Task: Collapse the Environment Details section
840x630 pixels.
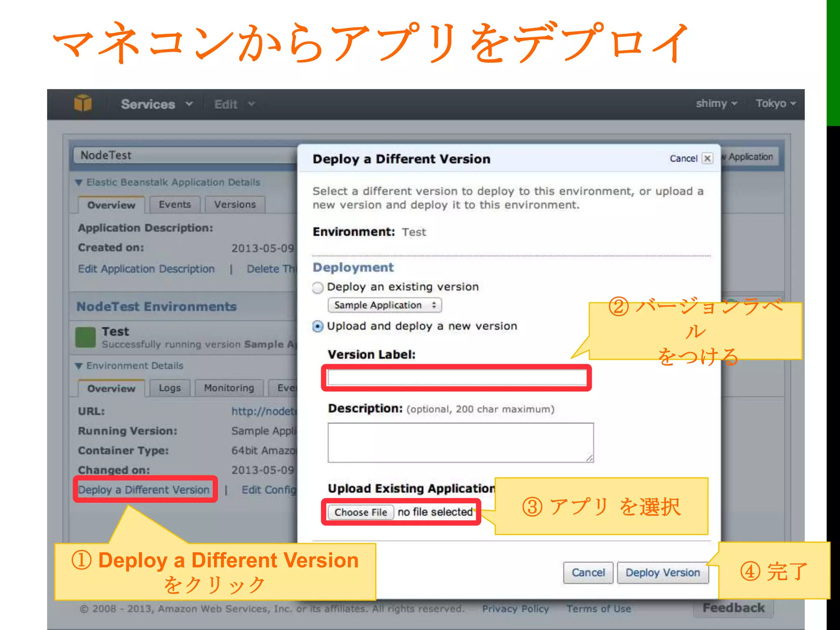Action: (x=79, y=366)
